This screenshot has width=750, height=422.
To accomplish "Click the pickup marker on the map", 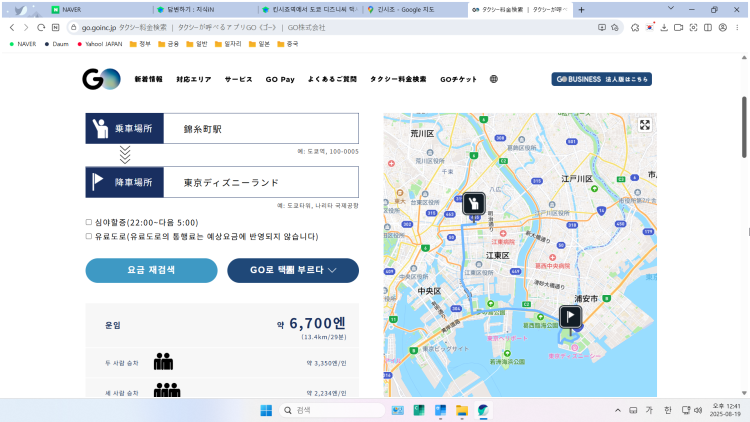I will [x=474, y=204].
